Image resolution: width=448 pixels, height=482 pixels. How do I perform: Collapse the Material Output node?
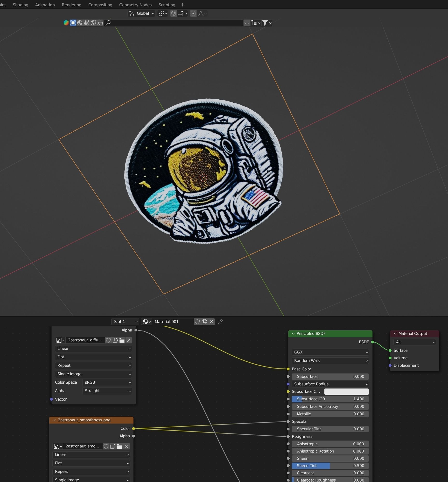click(395, 334)
